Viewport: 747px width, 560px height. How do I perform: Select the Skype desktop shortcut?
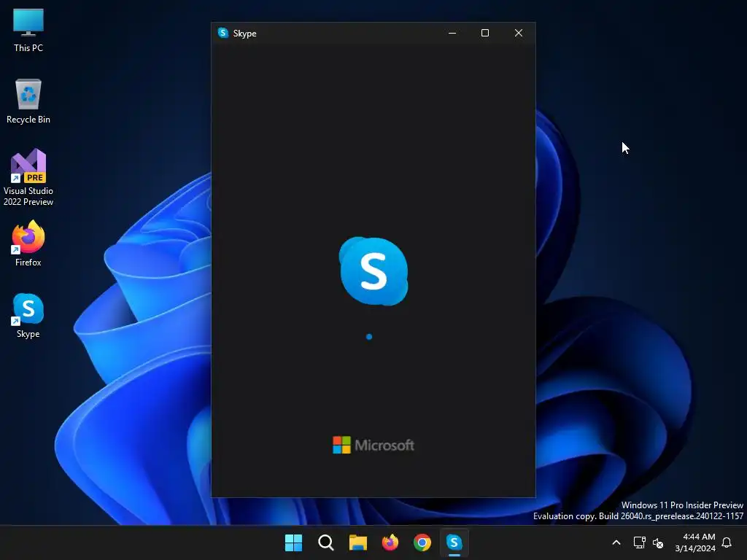(x=28, y=316)
